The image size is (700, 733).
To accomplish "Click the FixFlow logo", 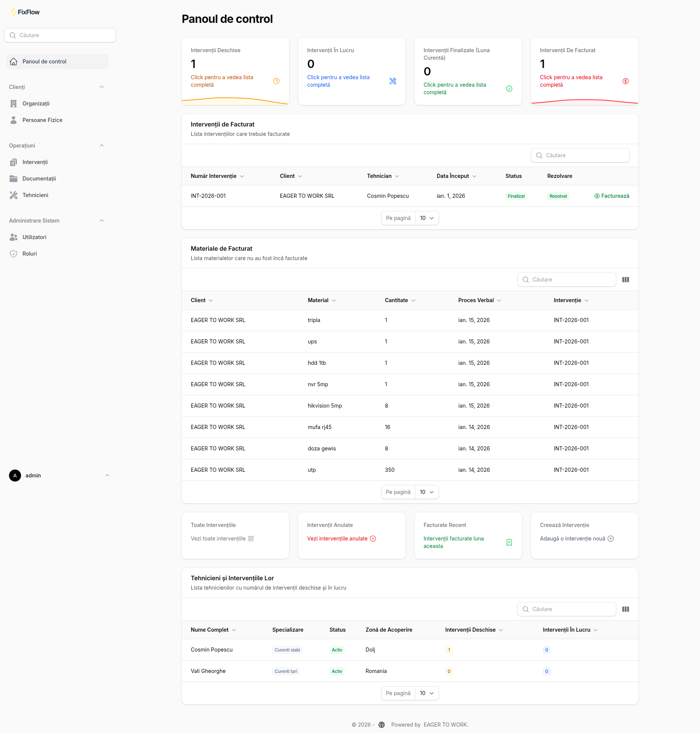I will (x=25, y=12).
